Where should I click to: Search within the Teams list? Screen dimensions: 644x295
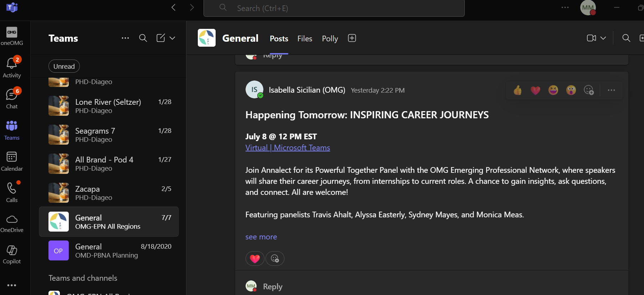(143, 38)
